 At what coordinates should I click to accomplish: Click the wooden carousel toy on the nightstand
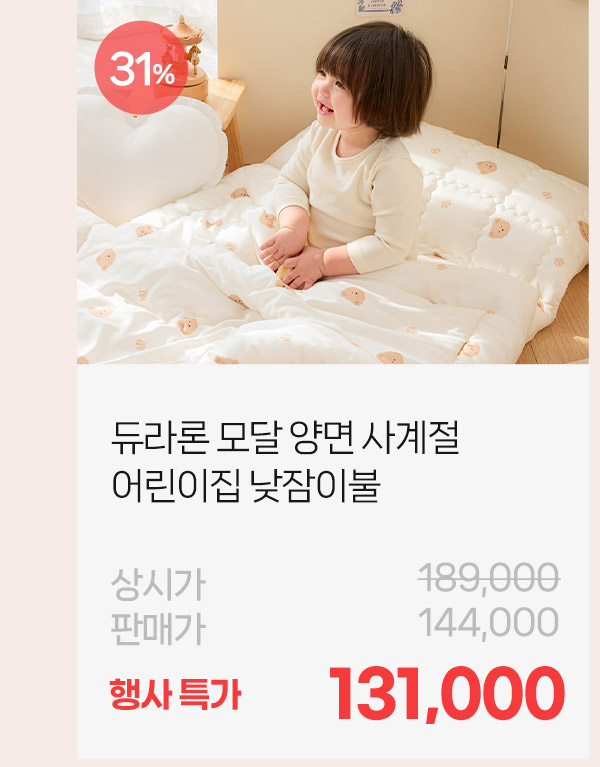tap(193, 56)
